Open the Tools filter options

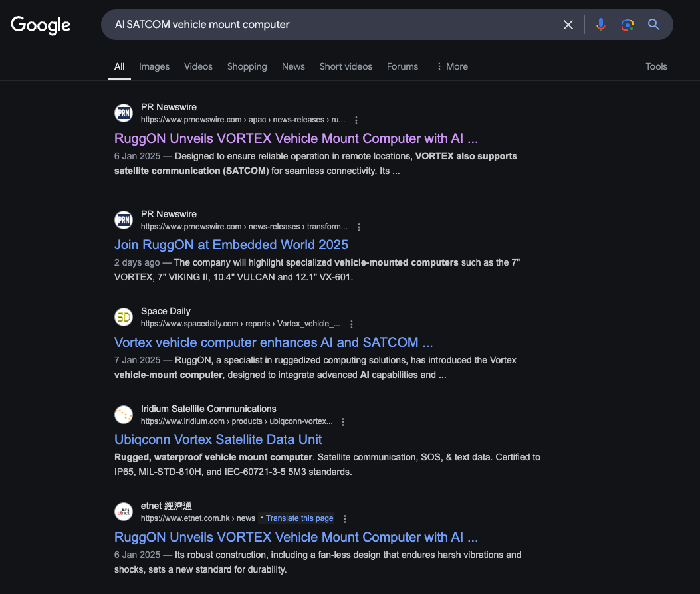[x=656, y=66]
